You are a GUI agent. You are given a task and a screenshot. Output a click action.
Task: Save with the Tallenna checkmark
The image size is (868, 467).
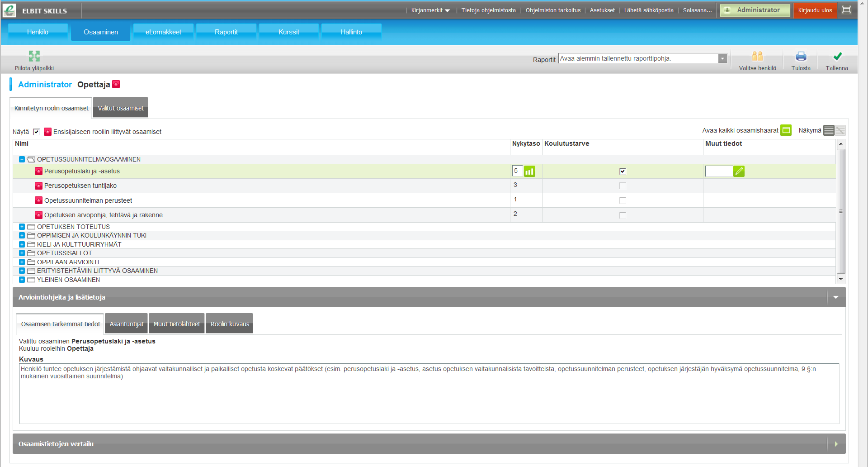[837, 56]
